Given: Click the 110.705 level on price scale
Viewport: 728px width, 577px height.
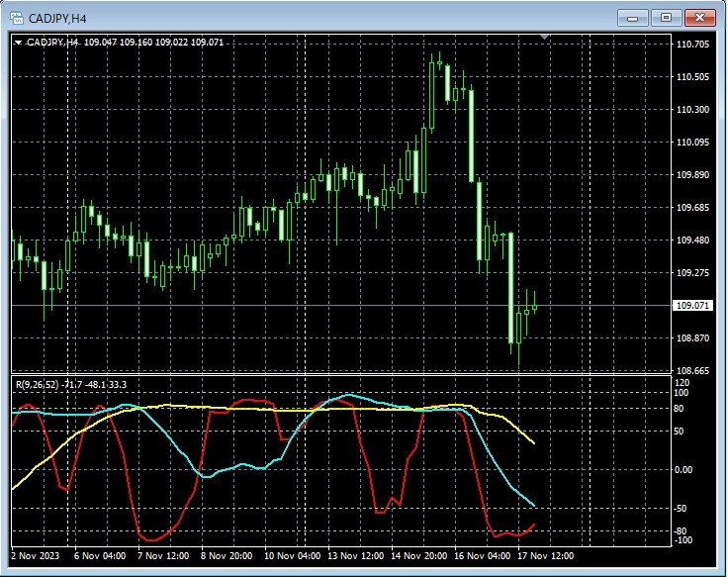Looking at the screenshot, I should (x=692, y=46).
